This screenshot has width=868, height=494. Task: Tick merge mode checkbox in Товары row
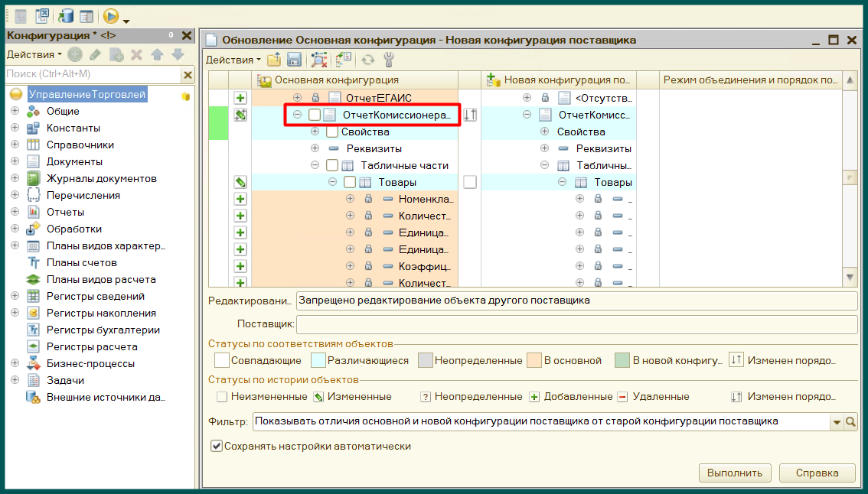(470, 182)
